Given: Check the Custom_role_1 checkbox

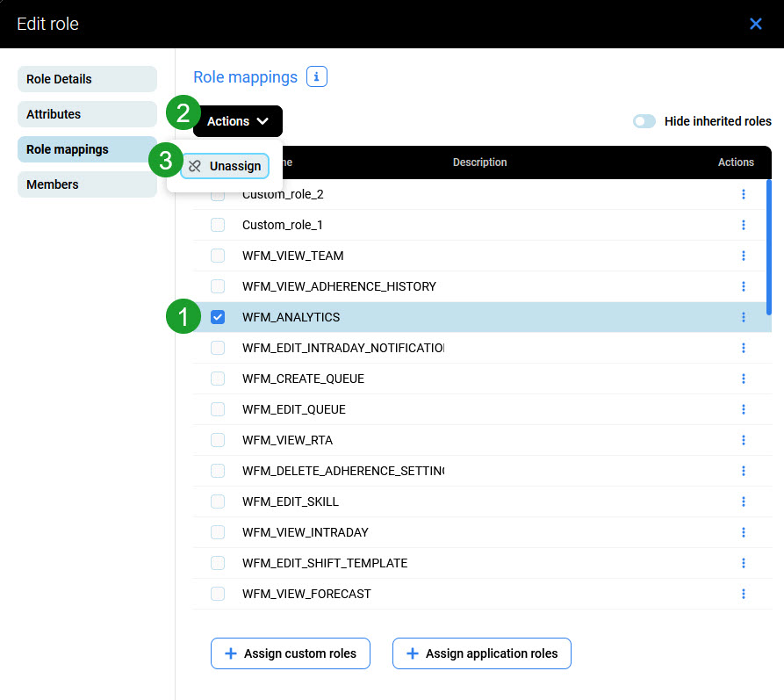Looking at the screenshot, I should (x=218, y=225).
